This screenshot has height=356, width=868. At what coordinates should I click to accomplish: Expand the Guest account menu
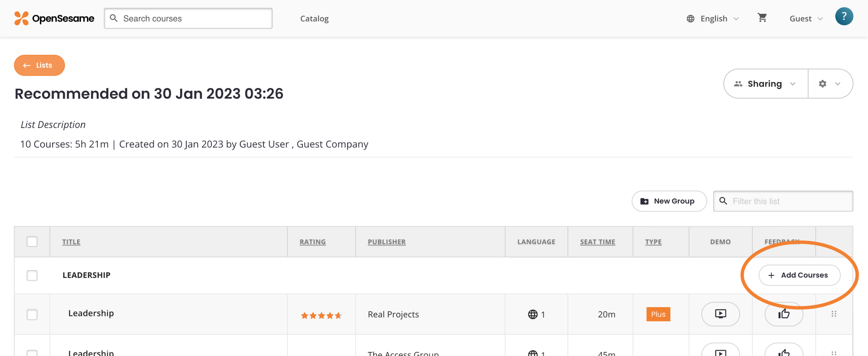pyautogui.click(x=806, y=19)
